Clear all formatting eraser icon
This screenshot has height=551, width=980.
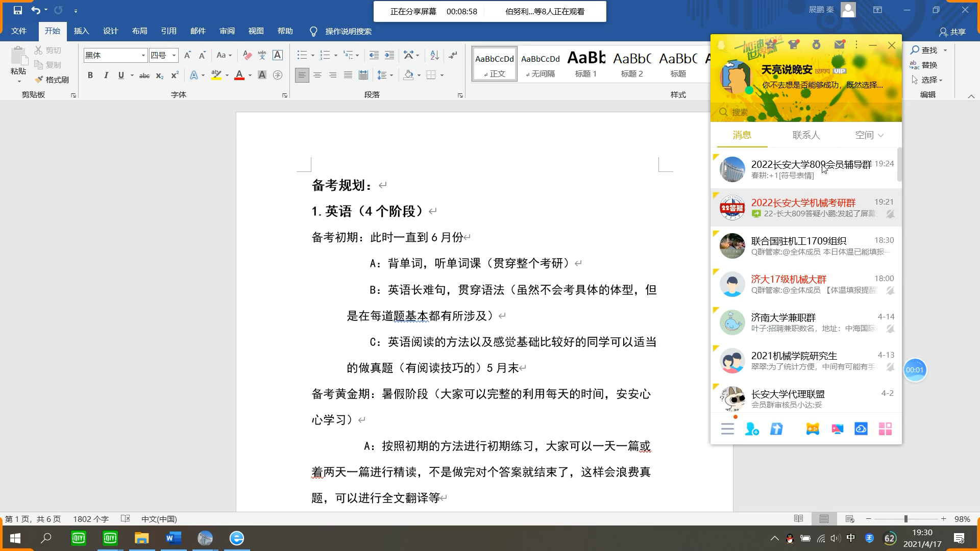(247, 55)
